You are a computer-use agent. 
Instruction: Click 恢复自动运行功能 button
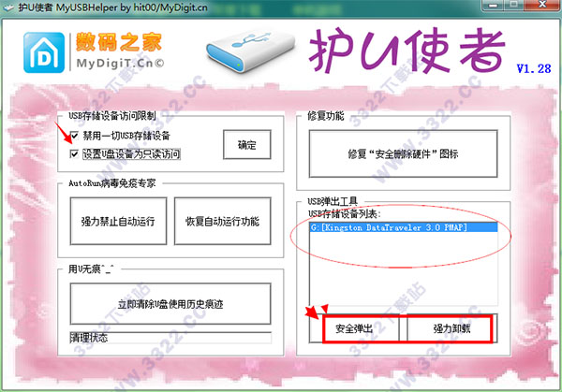pos(222,221)
